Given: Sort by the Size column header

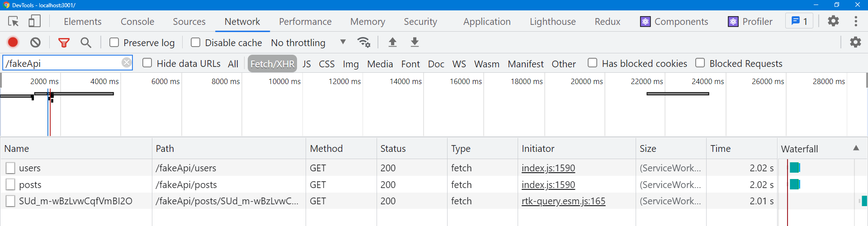Looking at the screenshot, I should point(671,148).
